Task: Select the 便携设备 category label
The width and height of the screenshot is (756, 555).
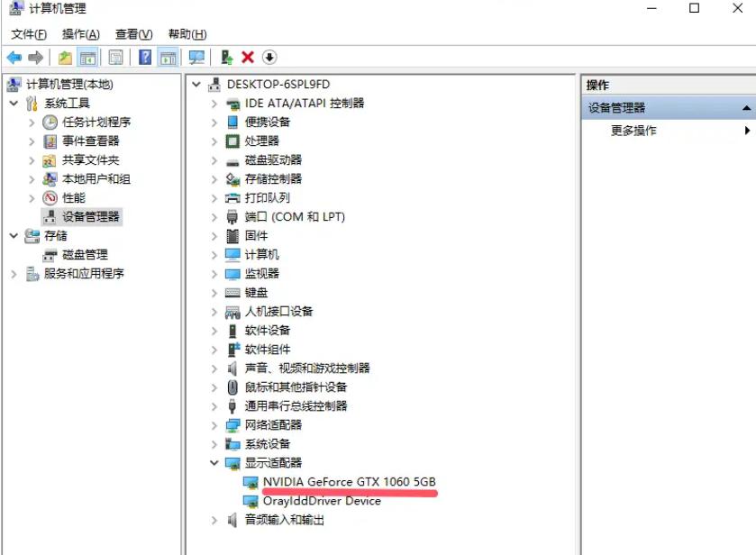Action: coord(268,123)
